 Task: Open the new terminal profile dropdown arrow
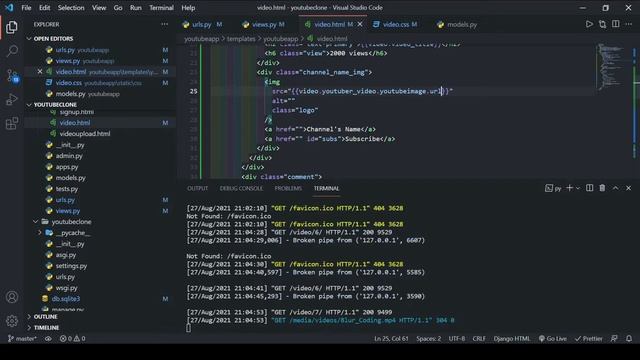coord(578,188)
